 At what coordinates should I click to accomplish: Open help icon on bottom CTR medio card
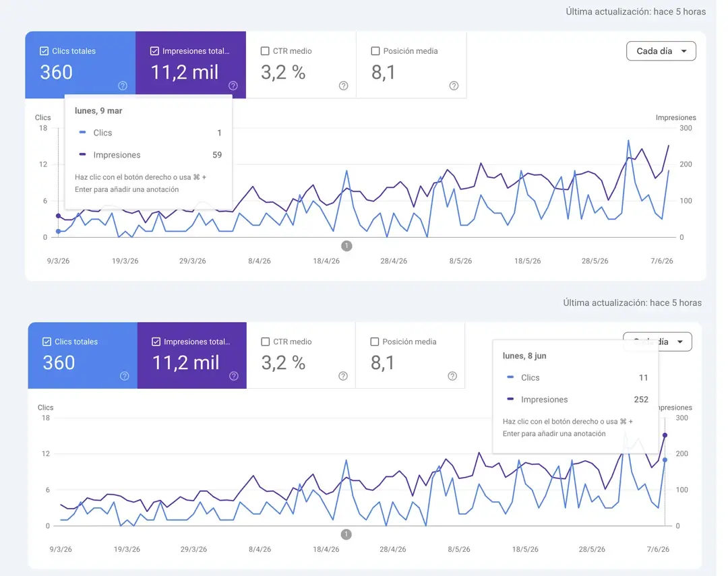click(x=343, y=376)
